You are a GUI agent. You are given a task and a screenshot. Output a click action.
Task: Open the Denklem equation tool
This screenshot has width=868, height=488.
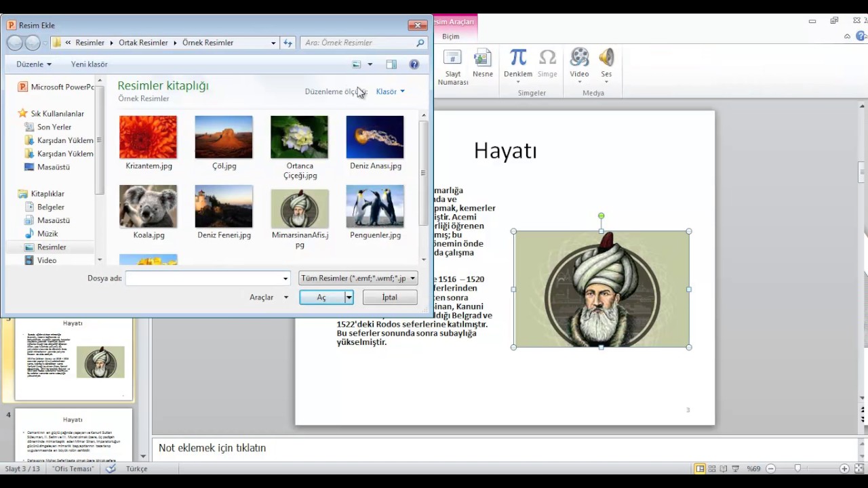[x=518, y=64]
